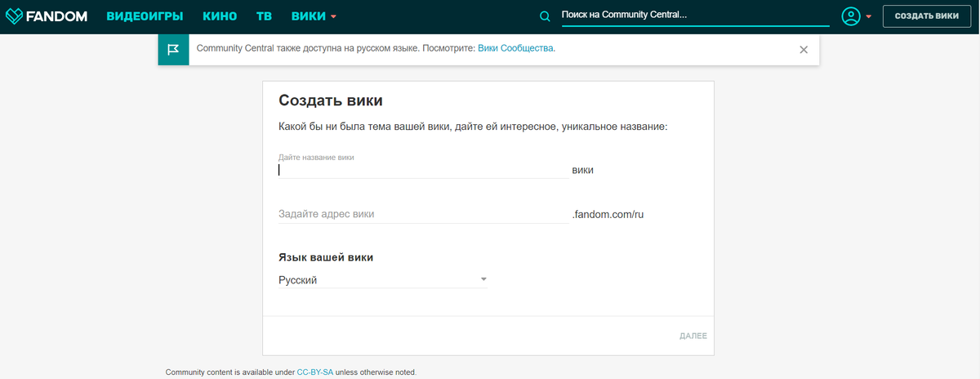
Task: Click the Fandom logo
Action: (47, 16)
